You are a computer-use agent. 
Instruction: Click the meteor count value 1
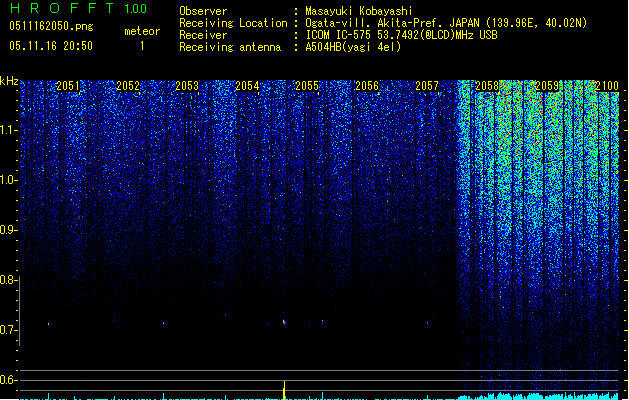pyautogui.click(x=142, y=46)
